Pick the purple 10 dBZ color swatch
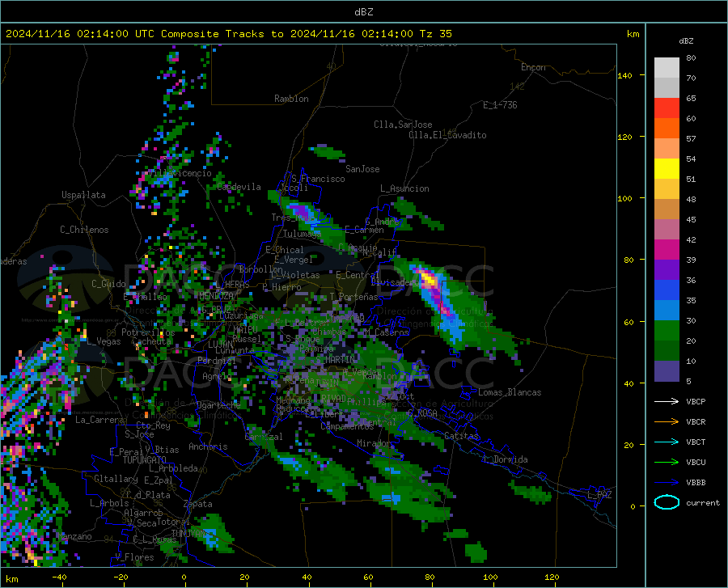Viewport: 728px width, 588px height. [x=667, y=370]
